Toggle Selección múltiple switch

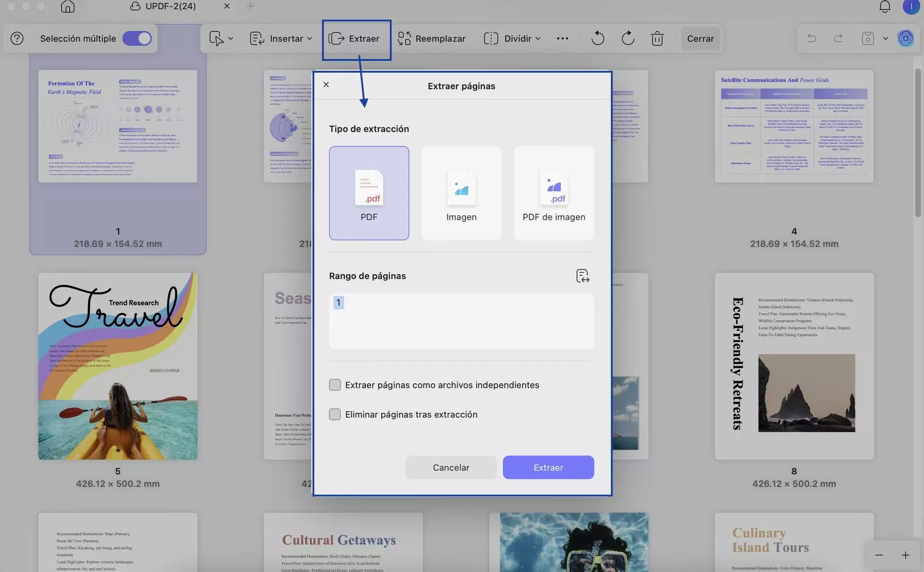[137, 38]
